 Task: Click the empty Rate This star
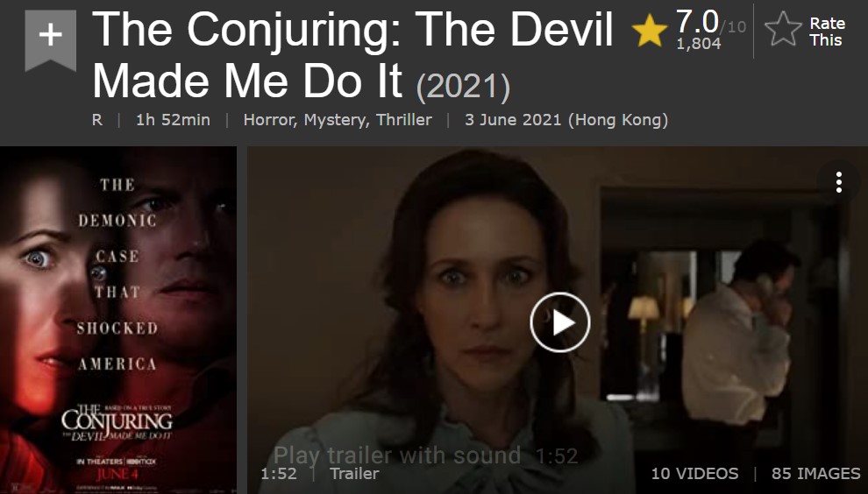click(x=783, y=29)
